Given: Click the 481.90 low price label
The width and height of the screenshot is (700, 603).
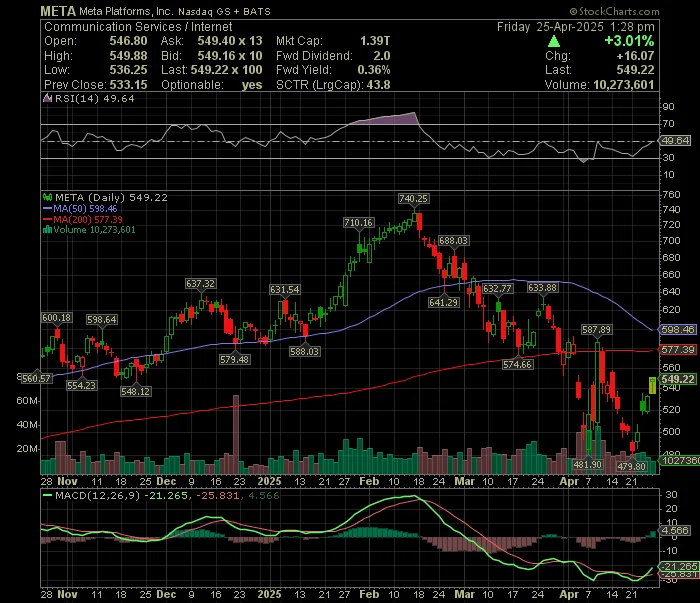Looking at the screenshot, I should pos(588,465).
